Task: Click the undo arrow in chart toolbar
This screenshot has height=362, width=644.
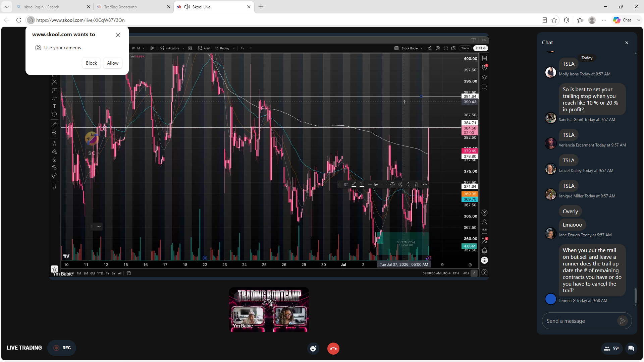Action: [242, 48]
